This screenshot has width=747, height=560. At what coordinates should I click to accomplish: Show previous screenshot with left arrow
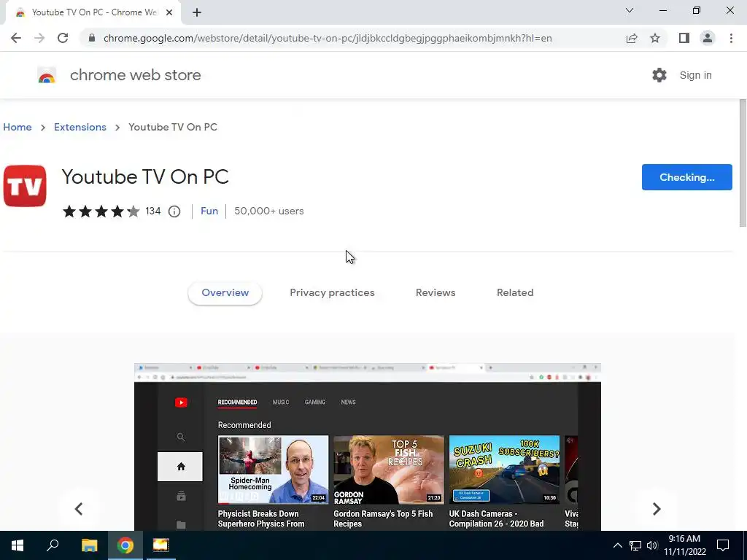[79, 508]
